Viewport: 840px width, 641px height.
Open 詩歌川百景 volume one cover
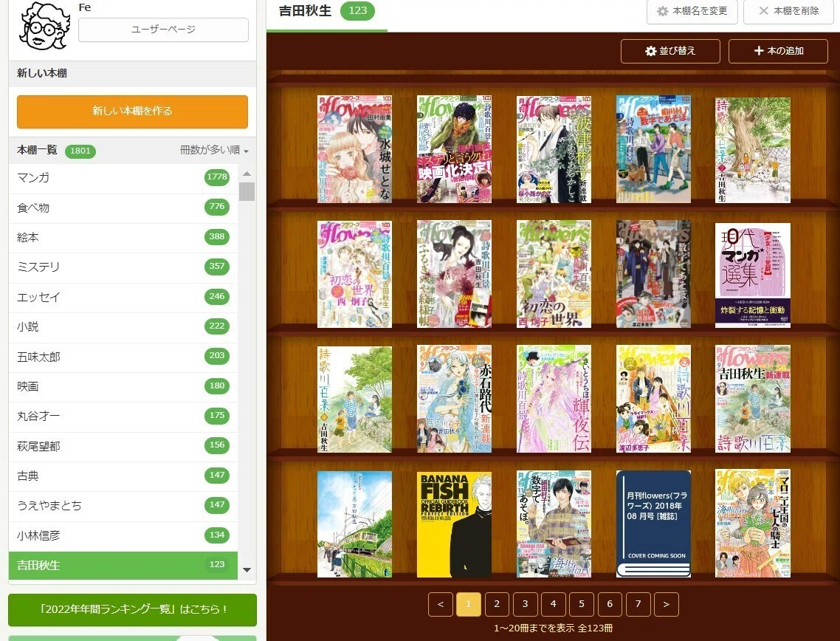pos(354,400)
